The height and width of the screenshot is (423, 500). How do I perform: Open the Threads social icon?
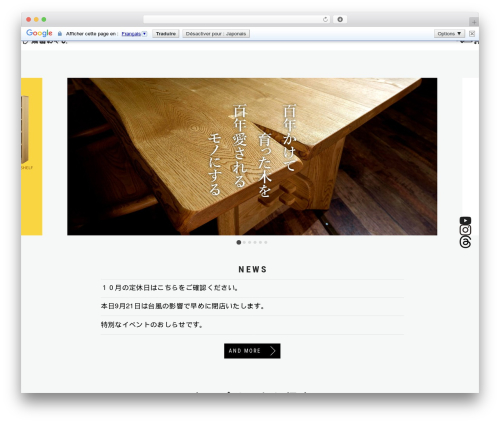point(465,242)
